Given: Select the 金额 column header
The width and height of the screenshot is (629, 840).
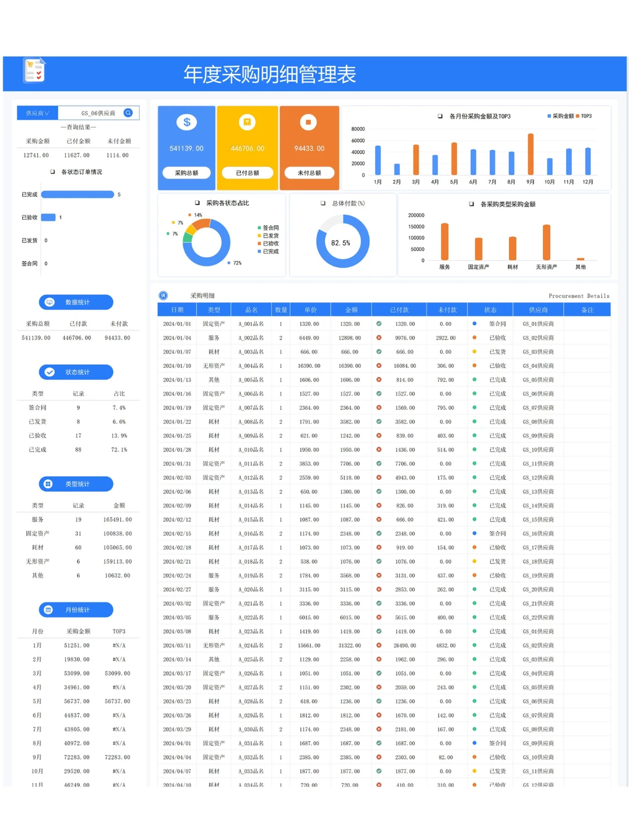Looking at the screenshot, I should [x=351, y=310].
